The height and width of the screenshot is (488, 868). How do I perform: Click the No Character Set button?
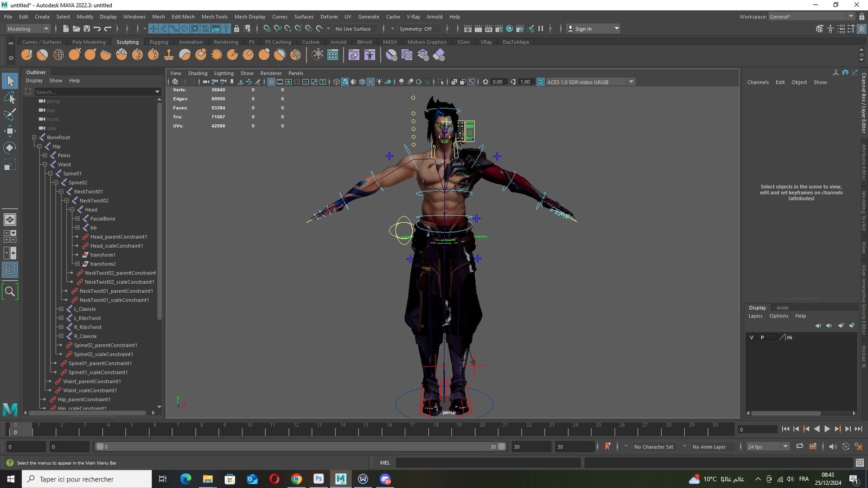click(x=653, y=447)
